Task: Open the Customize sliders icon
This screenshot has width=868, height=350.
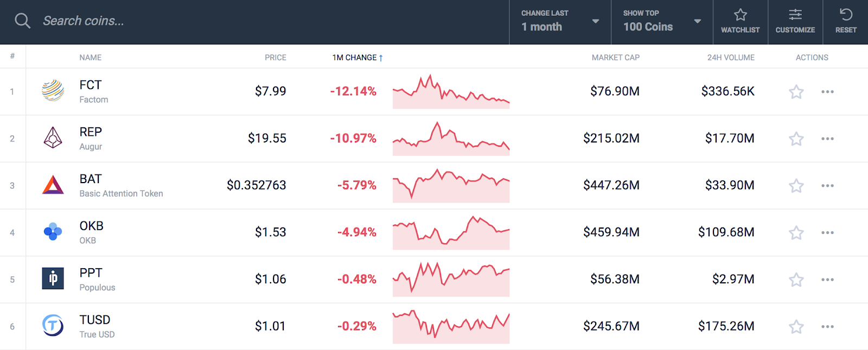Action: pyautogui.click(x=795, y=15)
